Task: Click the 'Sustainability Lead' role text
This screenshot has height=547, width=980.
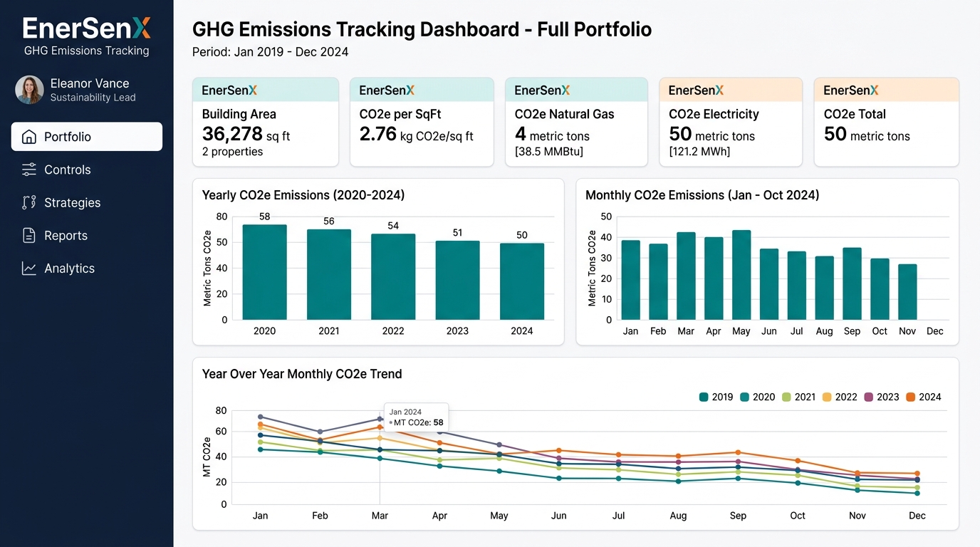Action: (x=93, y=98)
